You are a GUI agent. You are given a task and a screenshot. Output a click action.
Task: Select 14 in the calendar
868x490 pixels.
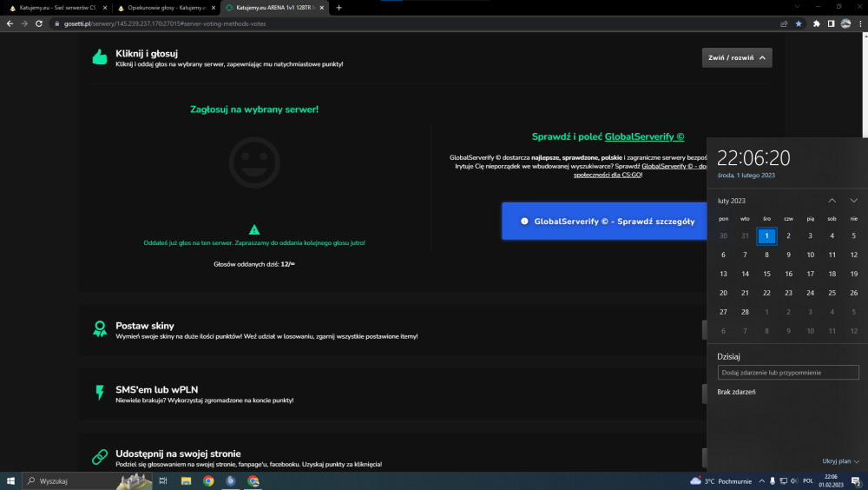(x=745, y=274)
